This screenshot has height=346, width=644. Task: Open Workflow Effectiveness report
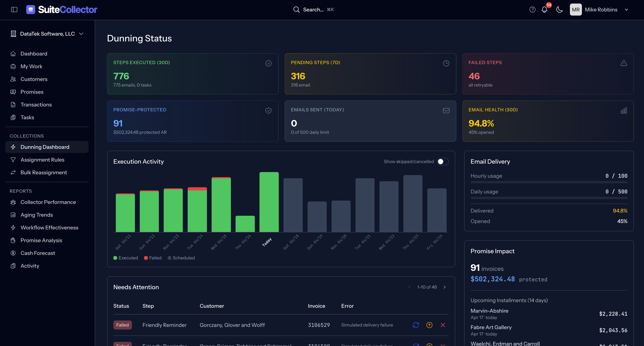click(x=49, y=228)
